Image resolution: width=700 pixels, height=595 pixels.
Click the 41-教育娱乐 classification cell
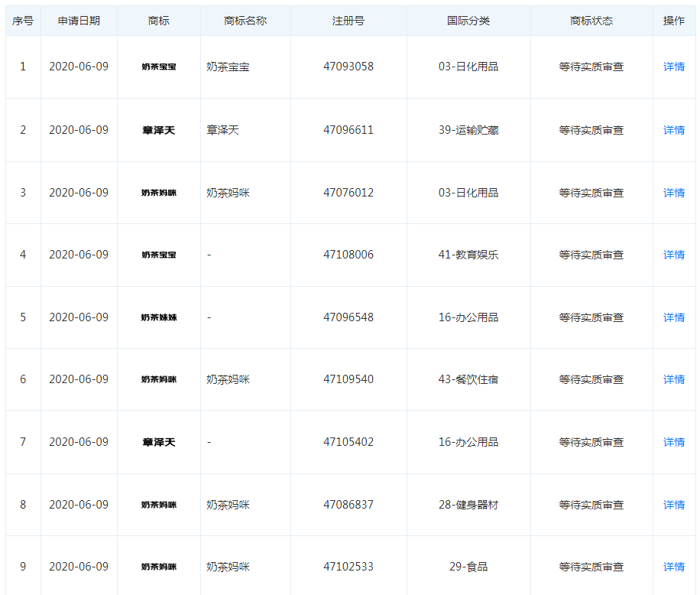coord(468,255)
